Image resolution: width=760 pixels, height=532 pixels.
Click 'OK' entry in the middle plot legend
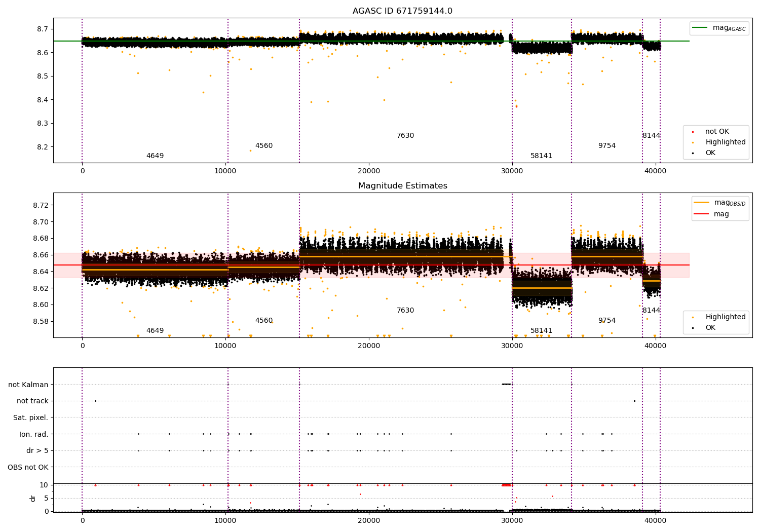coord(710,328)
